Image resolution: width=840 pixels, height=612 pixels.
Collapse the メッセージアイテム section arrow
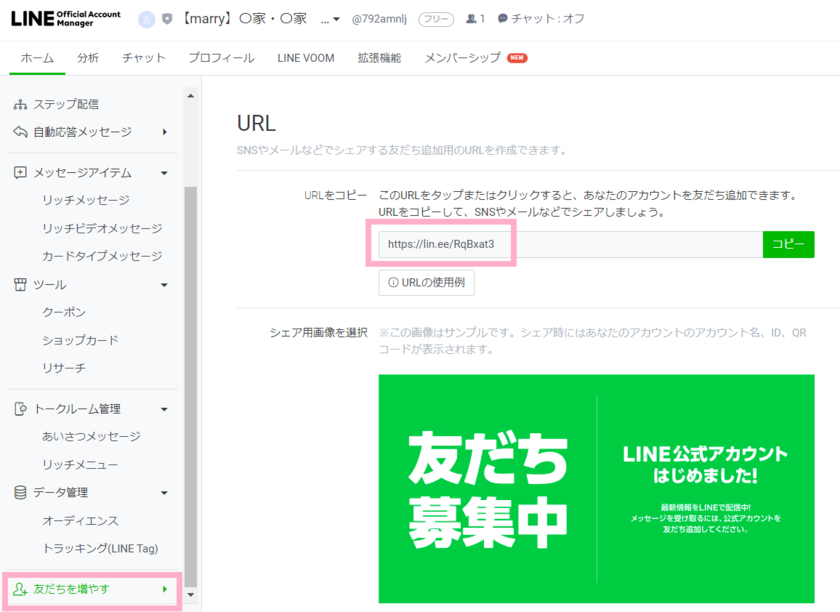coord(164,173)
